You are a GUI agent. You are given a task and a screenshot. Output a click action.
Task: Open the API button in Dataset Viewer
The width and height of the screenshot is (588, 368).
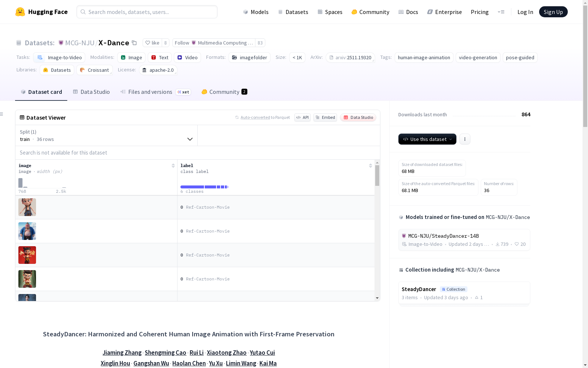302,117
